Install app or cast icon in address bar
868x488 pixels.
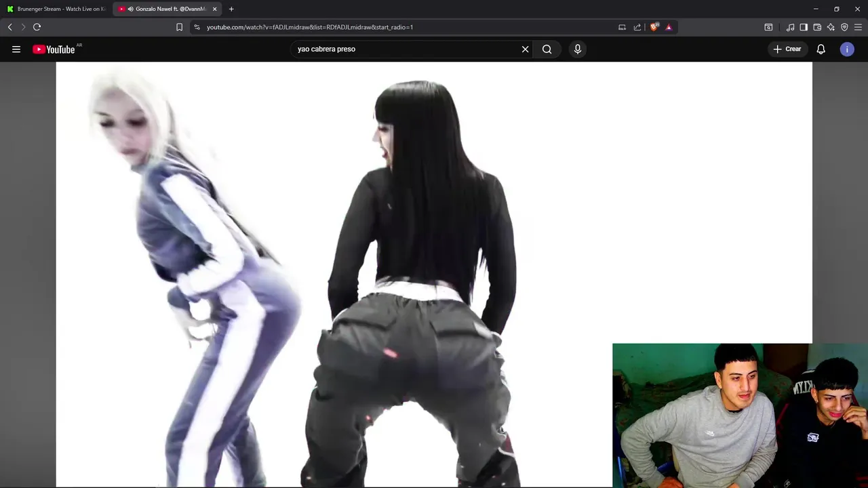pyautogui.click(x=622, y=27)
